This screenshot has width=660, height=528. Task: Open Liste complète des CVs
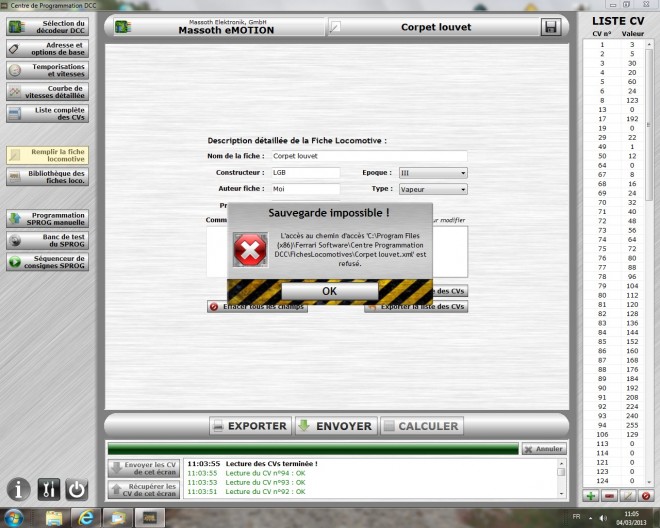click(48, 114)
